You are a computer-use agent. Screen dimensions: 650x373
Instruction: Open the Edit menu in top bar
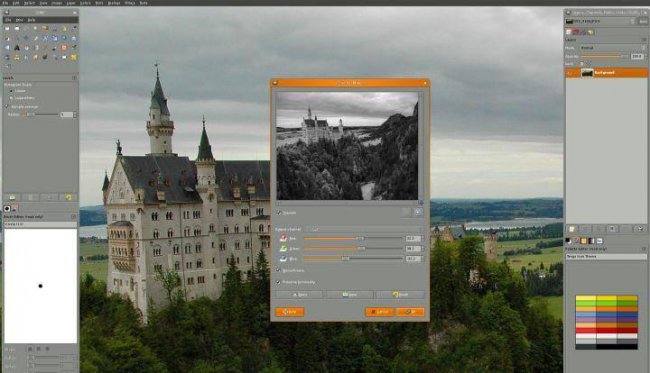click(16, 2)
